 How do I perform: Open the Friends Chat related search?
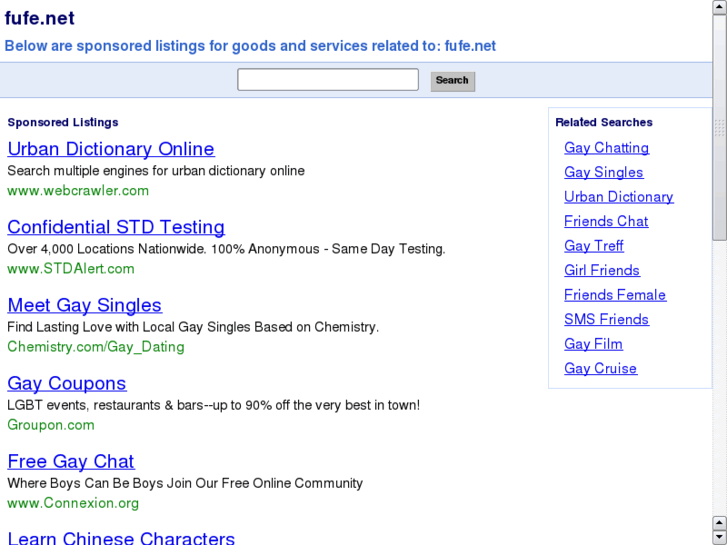click(606, 221)
